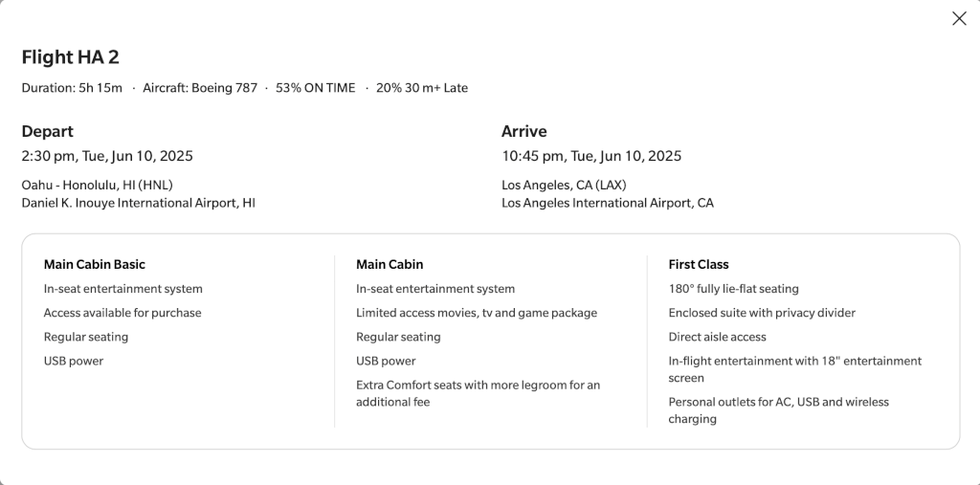The width and height of the screenshot is (980, 485).
Task: Click the First Class column title
Action: click(x=699, y=264)
